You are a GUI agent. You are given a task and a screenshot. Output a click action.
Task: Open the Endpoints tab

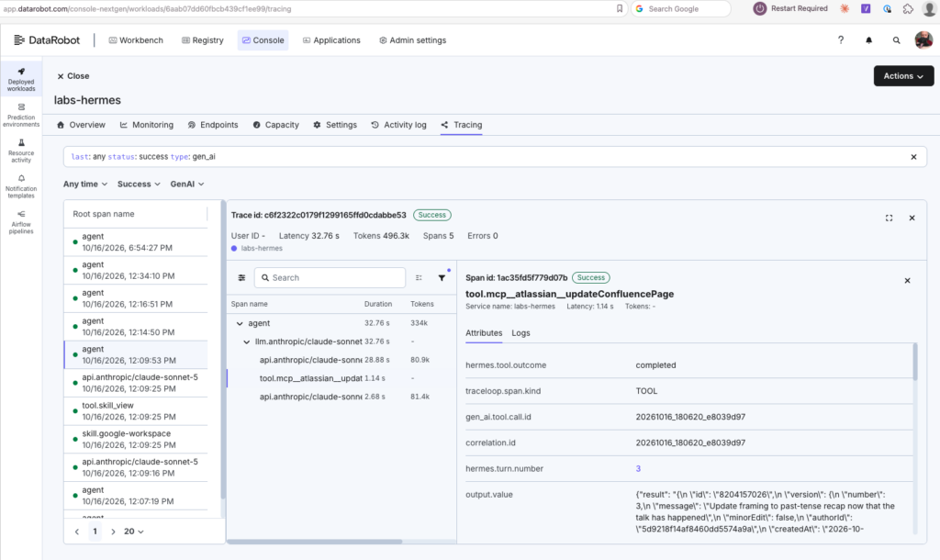tap(213, 125)
